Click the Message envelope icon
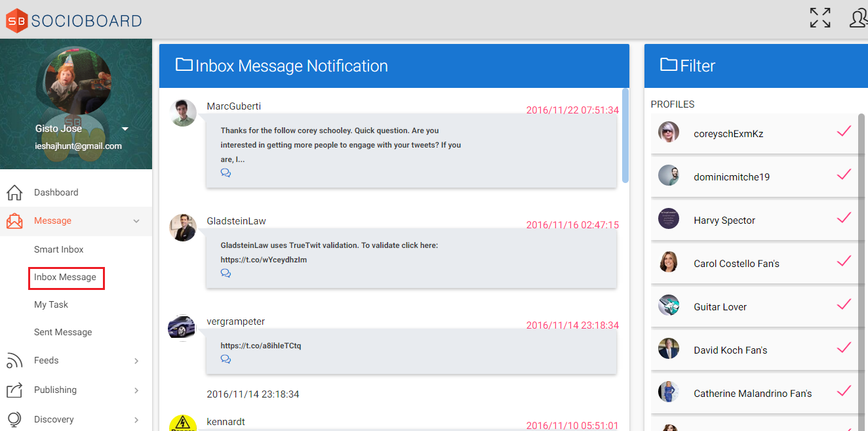 pos(14,221)
